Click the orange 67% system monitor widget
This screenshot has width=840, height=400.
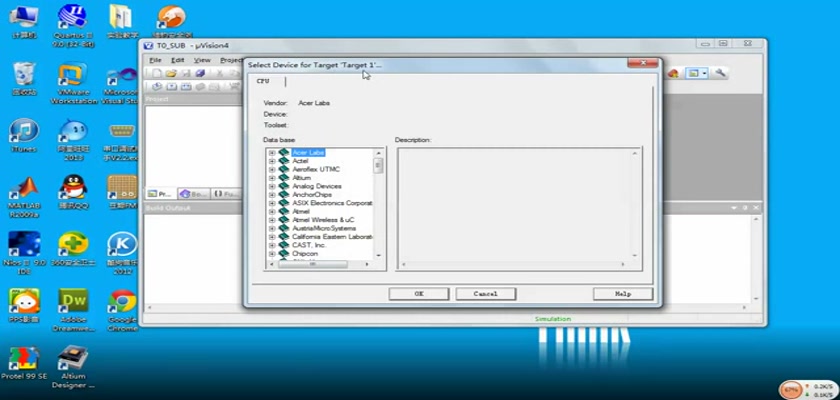(x=791, y=389)
